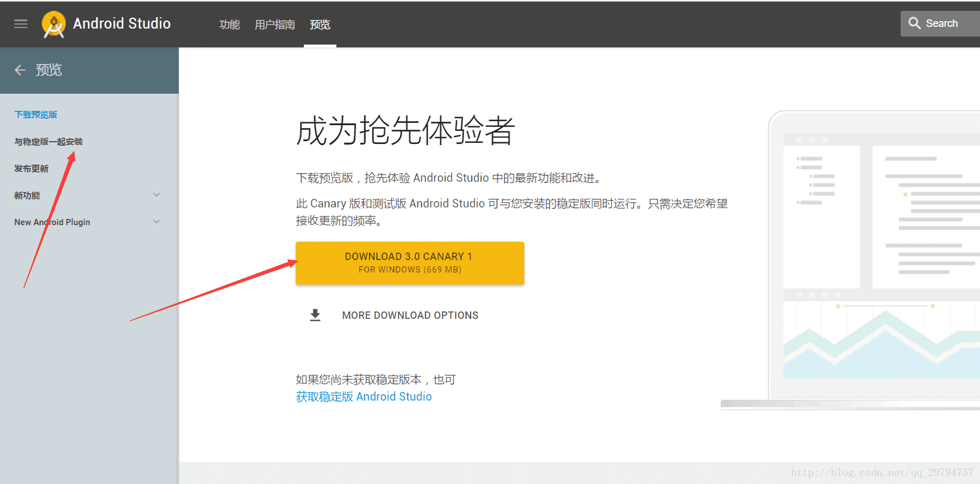The width and height of the screenshot is (980, 484).
Task: Click the 新功能 sidebar label
Action: [x=27, y=195]
